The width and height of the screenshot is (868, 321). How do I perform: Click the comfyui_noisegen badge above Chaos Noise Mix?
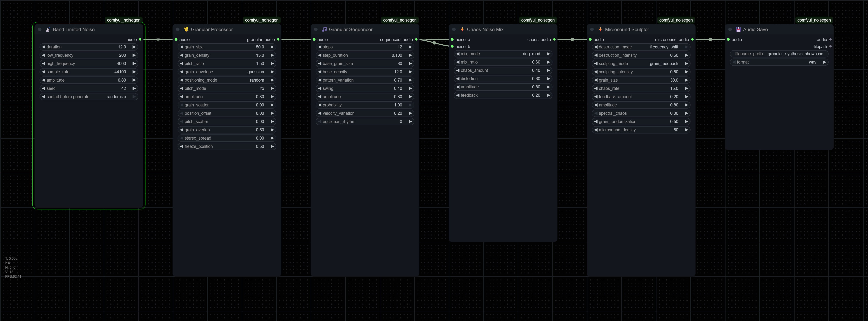pyautogui.click(x=537, y=20)
